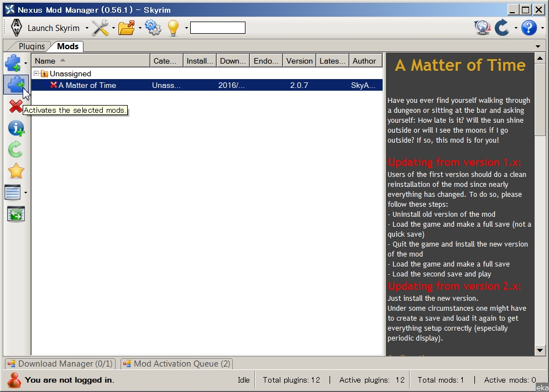This screenshot has width=549, height=392.
Task: Expand the help dropdown arrow
Action: pyautogui.click(x=542, y=28)
